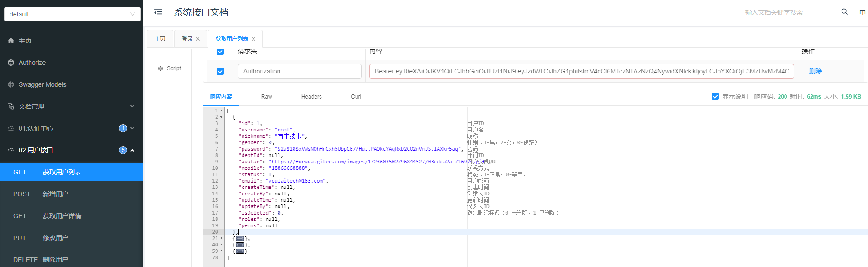Image resolution: width=868 pixels, height=267 pixels.
Task: Click the badge showing 5
Action: [x=123, y=150]
